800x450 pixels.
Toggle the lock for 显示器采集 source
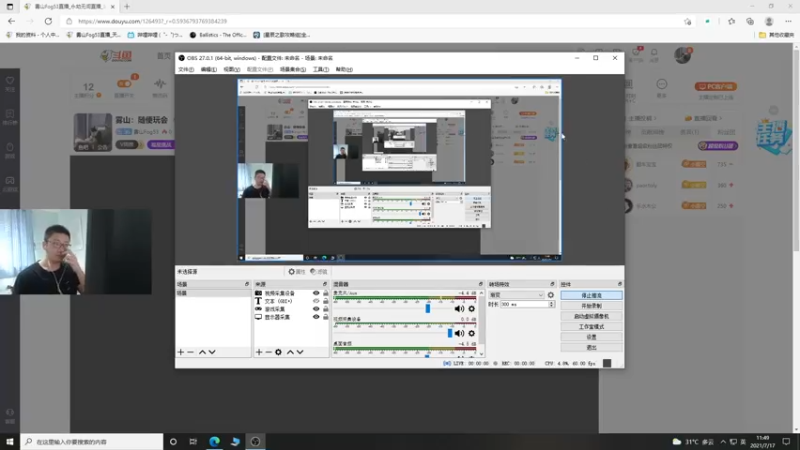coord(326,317)
